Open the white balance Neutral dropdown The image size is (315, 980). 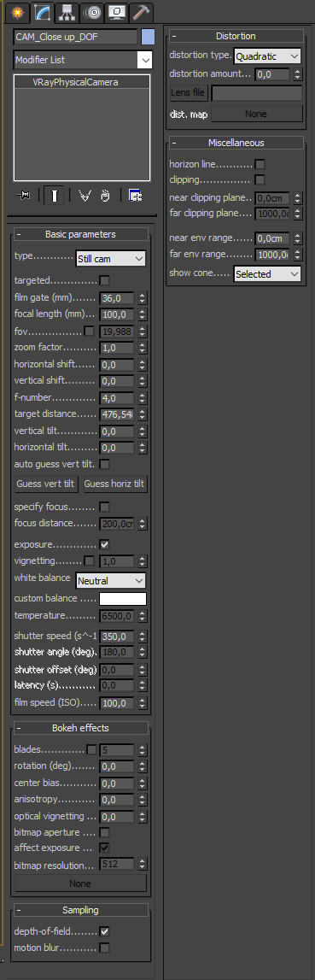[111, 581]
